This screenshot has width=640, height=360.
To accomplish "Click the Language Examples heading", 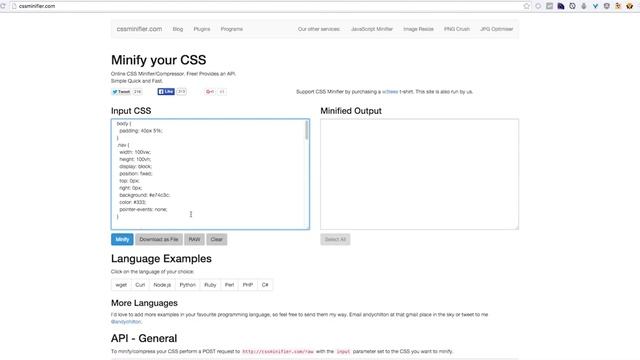I will pos(161,259).
